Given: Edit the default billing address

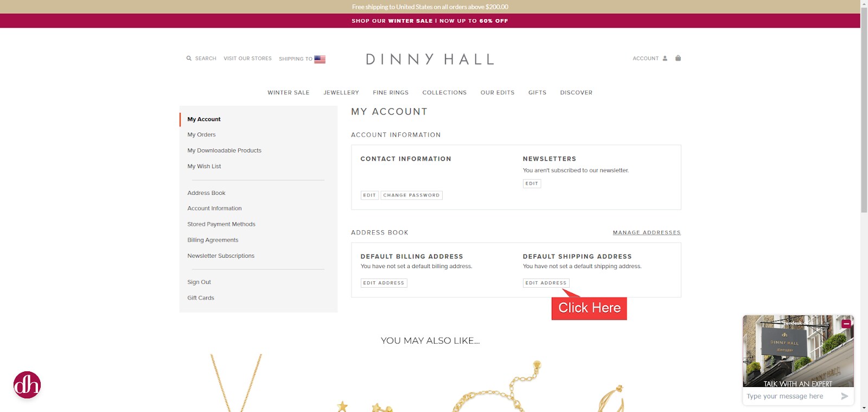Looking at the screenshot, I should pos(384,283).
